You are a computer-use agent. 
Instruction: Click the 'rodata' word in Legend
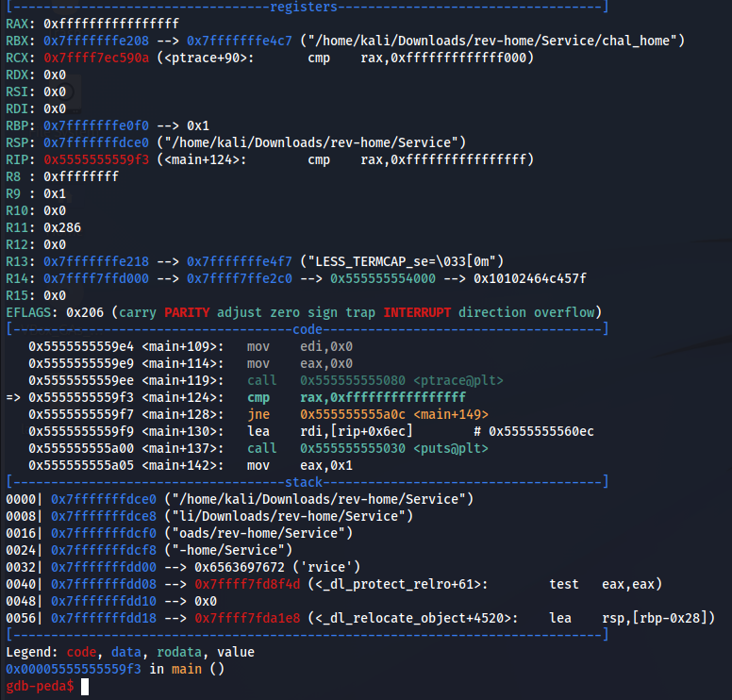179,652
